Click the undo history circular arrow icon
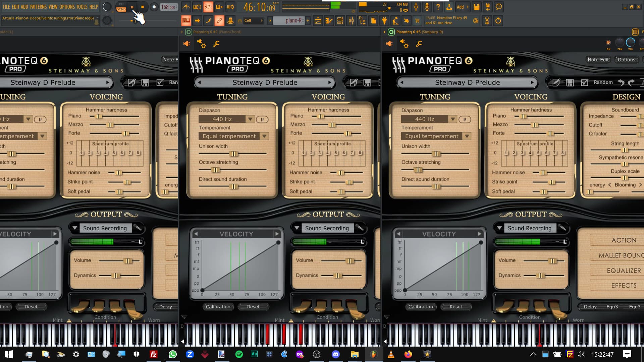This screenshot has height=362, width=644. (x=498, y=21)
